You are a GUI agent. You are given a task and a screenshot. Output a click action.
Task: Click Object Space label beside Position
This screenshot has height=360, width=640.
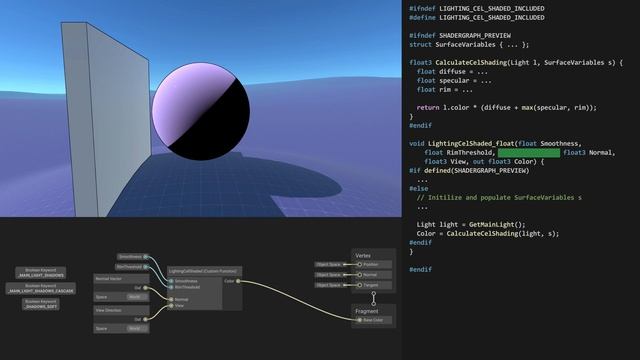pyautogui.click(x=329, y=264)
